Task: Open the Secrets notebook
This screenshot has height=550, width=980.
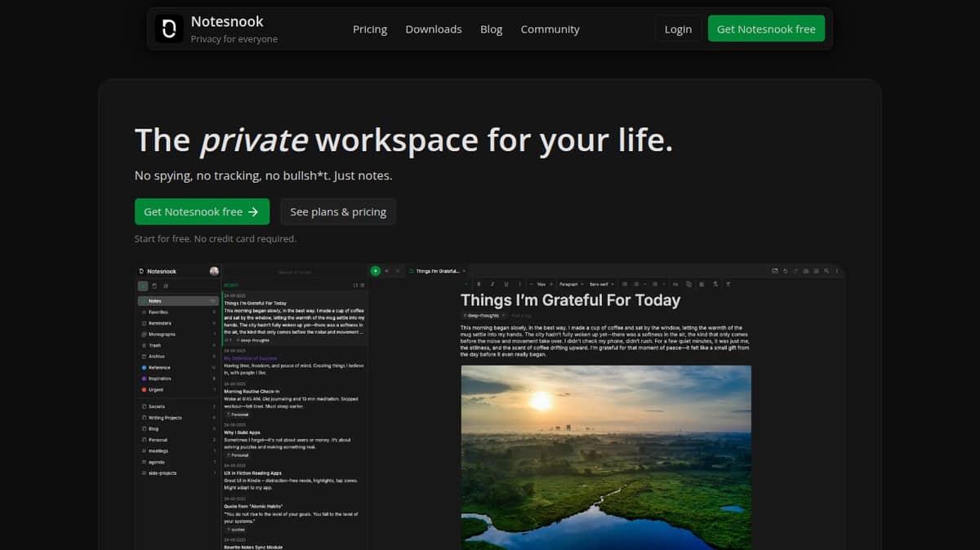Action: click(x=178, y=406)
